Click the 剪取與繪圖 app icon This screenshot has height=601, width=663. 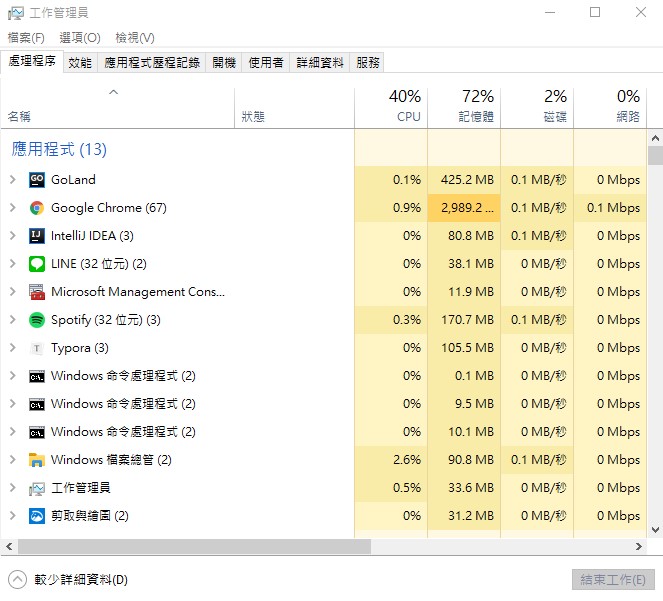coord(37,516)
